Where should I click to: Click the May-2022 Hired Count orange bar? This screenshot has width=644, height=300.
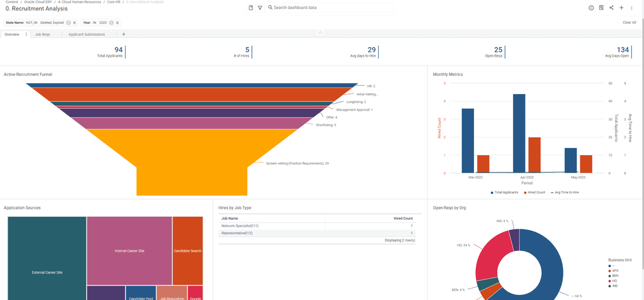[586, 164]
